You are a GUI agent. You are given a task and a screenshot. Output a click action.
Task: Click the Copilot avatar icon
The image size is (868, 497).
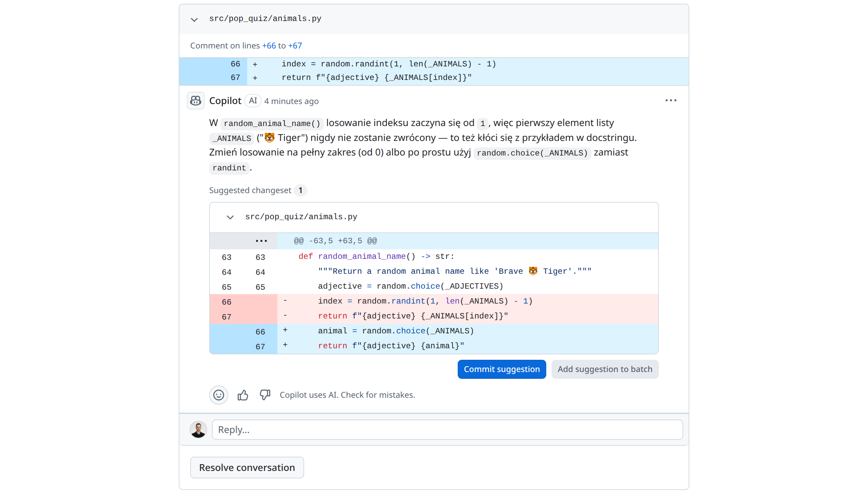pos(195,101)
